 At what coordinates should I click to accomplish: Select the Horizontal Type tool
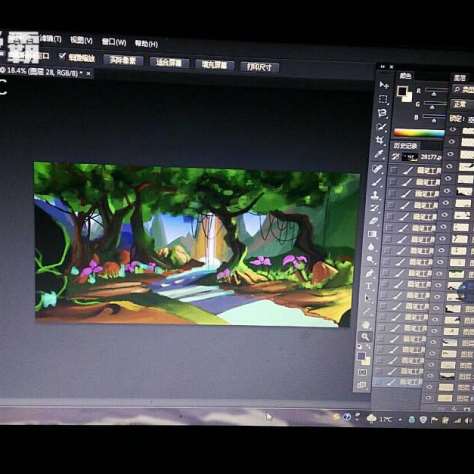[x=369, y=286]
